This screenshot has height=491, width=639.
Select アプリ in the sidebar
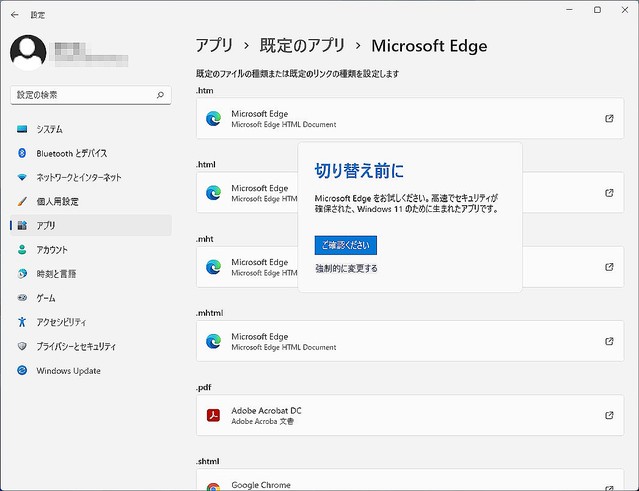[90, 225]
